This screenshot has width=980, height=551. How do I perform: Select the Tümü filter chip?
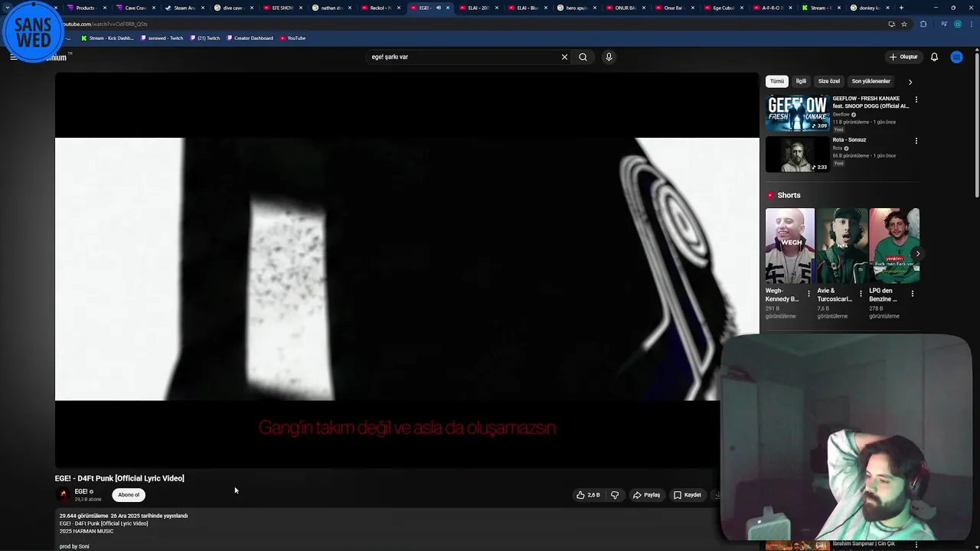pyautogui.click(x=777, y=81)
